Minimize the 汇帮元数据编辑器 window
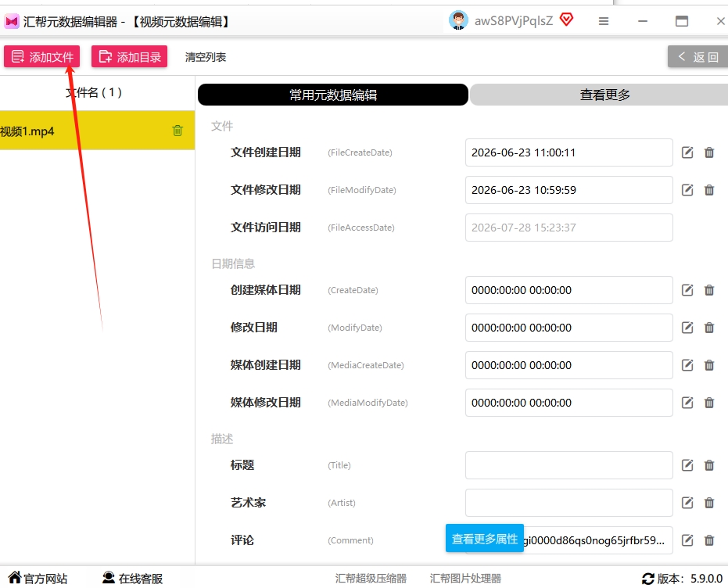Image resolution: width=728 pixels, height=588 pixels. click(643, 21)
